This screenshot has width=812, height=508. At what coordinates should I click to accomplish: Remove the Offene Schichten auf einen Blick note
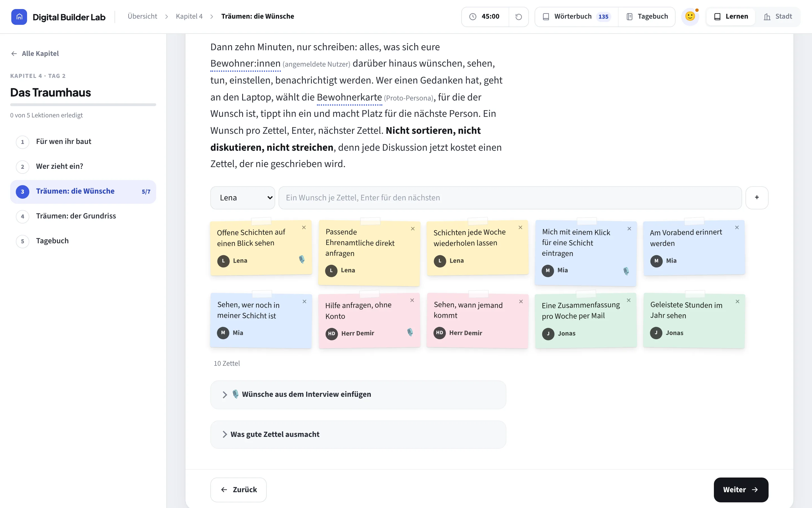point(304,228)
